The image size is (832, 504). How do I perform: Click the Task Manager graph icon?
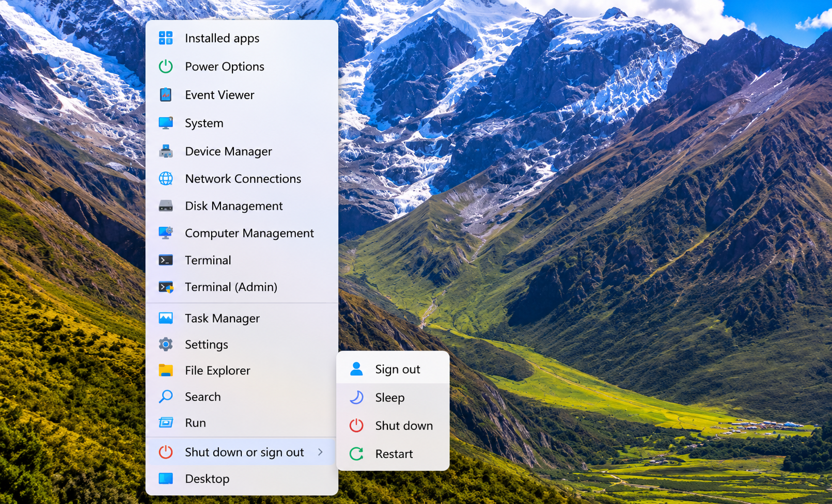coord(166,318)
